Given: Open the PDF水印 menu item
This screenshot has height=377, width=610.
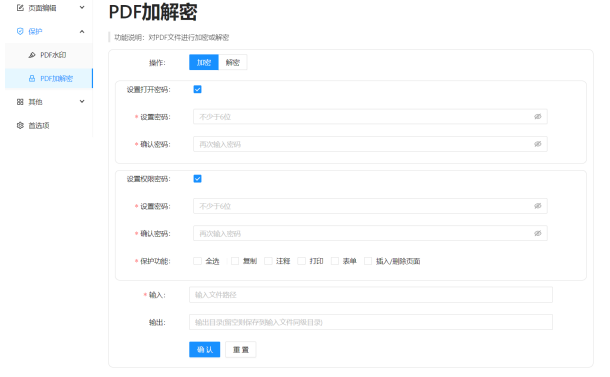Looking at the screenshot, I should (x=49, y=55).
